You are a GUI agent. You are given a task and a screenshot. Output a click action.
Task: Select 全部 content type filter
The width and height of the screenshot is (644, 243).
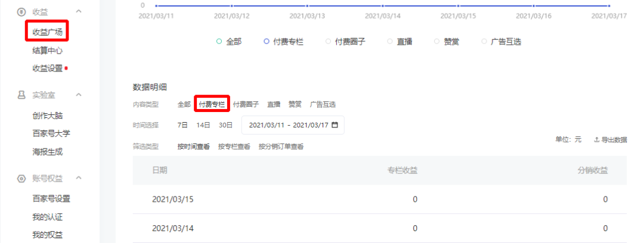(184, 104)
